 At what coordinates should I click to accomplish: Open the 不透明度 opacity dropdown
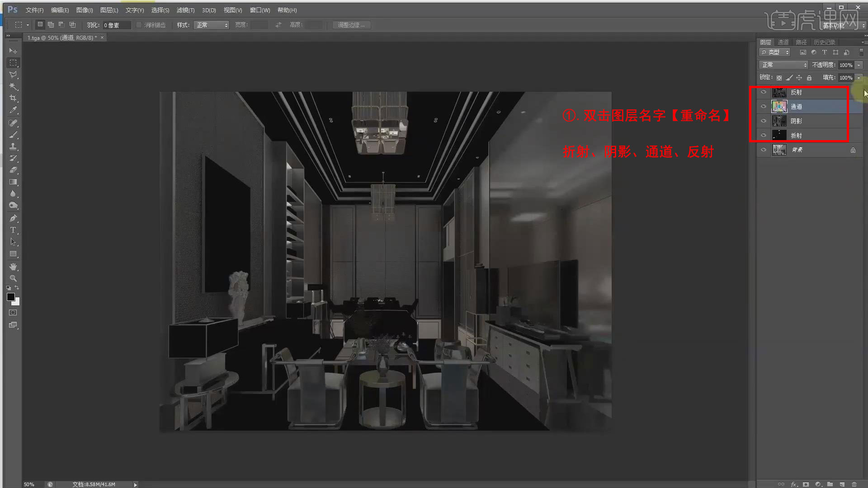(859, 65)
